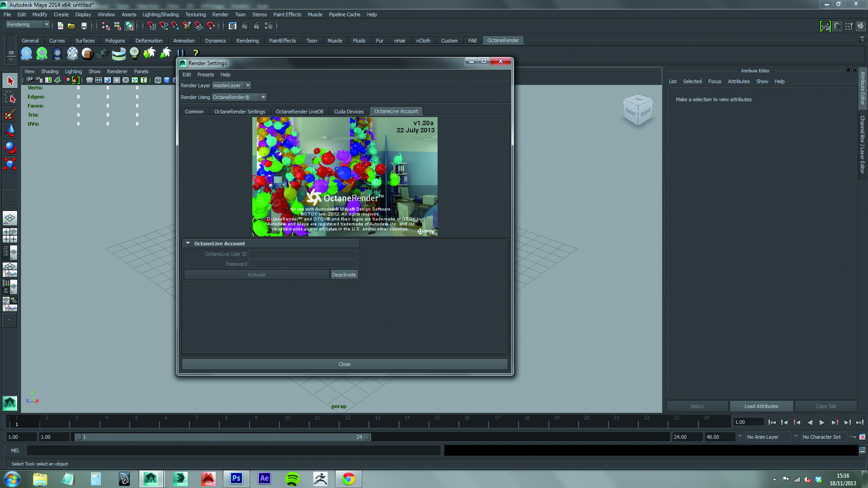
Task: Click the playback range slider bar
Action: tap(222, 437)
